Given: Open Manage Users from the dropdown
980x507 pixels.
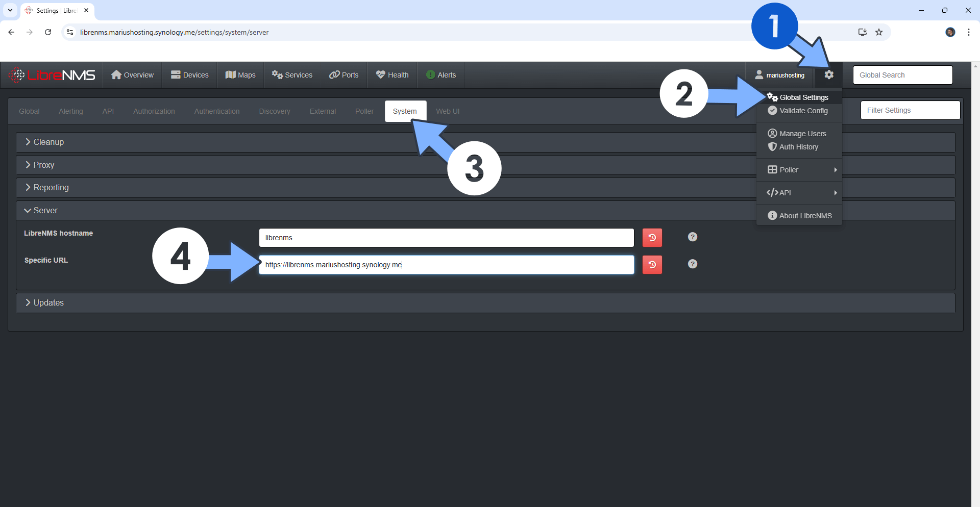Looking at the screenshot, I should [x=799, y=134].
